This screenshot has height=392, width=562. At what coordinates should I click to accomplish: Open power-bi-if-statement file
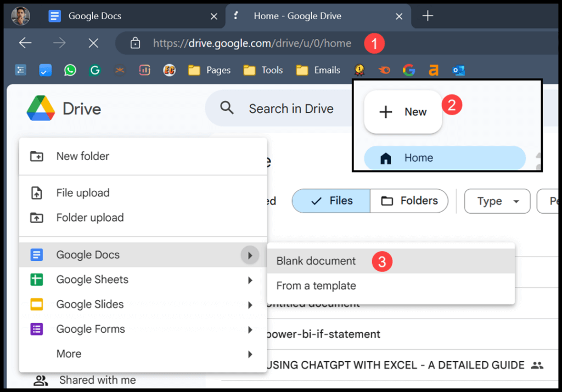point(323,334)
